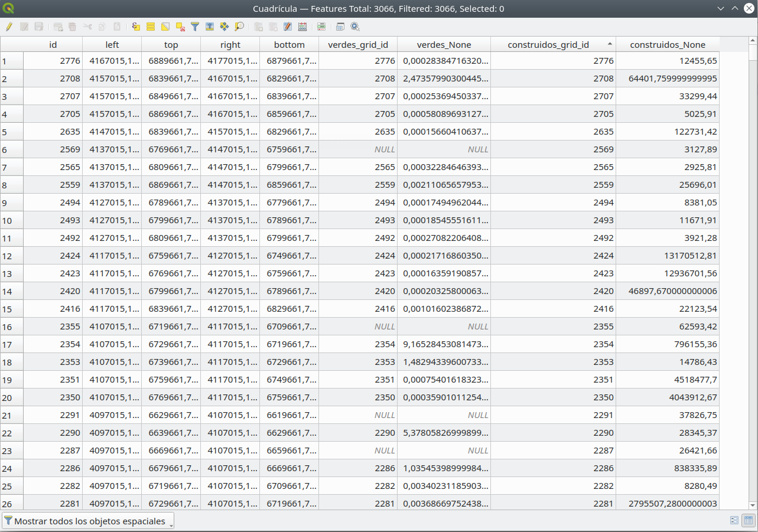Open select features by expression

pyautogui.click(x=136, y=27)
